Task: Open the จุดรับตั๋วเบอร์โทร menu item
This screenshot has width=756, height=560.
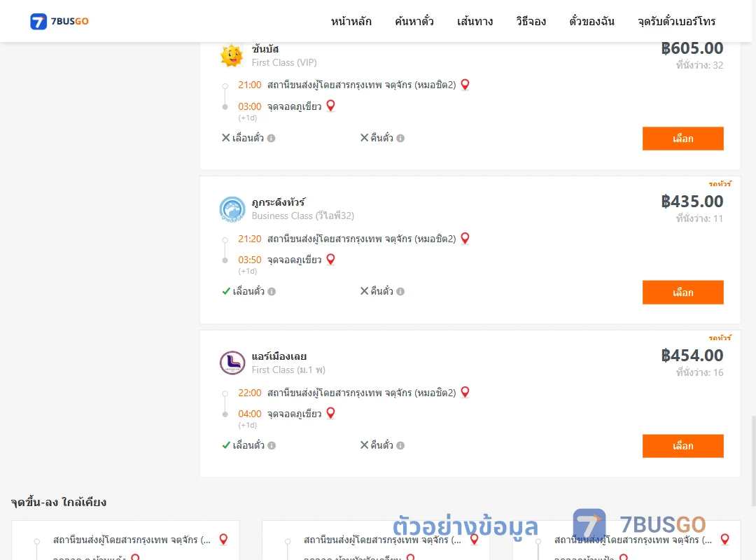Action: coord(676,21)
